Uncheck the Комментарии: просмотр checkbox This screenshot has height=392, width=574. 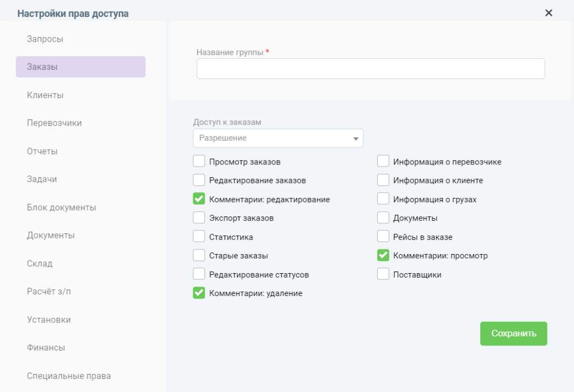[383, 255]
